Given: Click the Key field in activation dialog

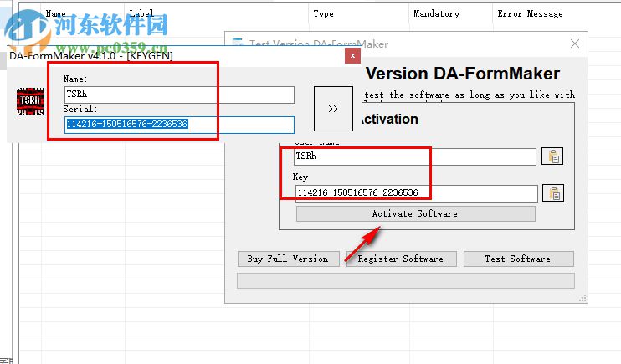Looking at the screenshot, I should (x=416, y=193).
